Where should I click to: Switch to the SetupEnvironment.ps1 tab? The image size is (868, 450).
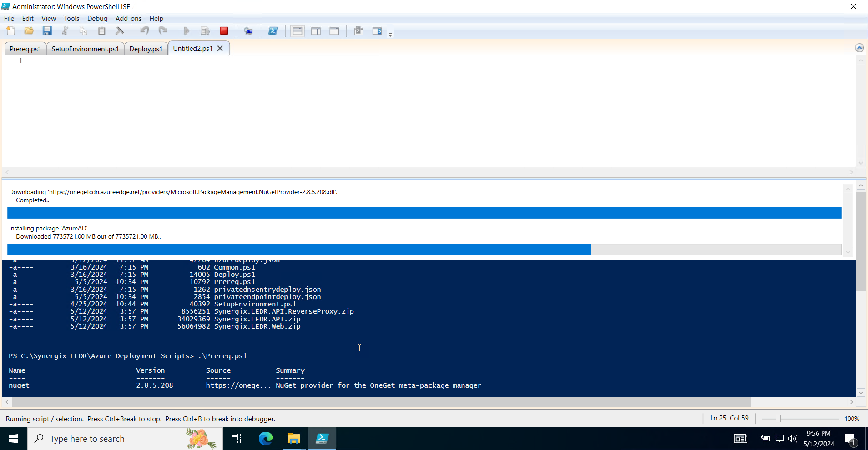tap(85, 49)
